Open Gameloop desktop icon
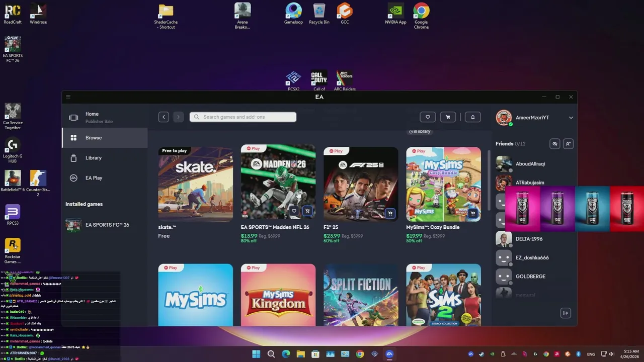Viewport: 644px width, 362px height. [x=293, y=14]
